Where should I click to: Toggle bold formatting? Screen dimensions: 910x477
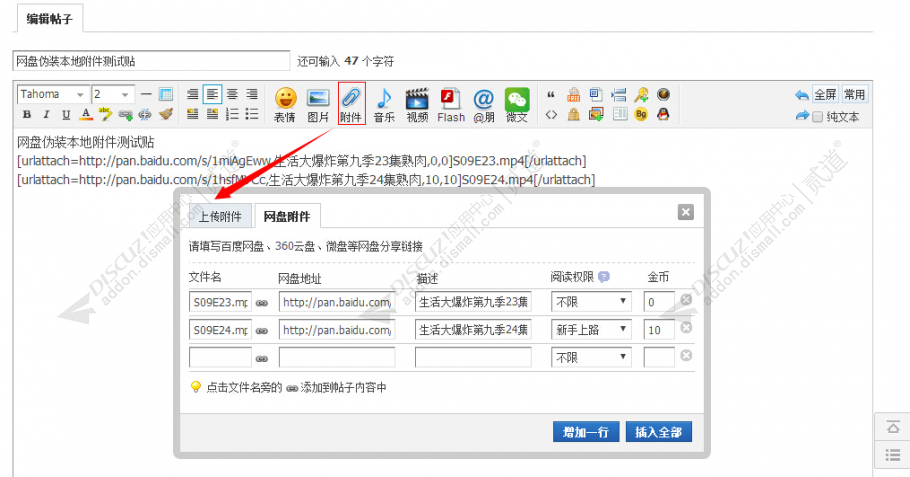pos(27,114)
